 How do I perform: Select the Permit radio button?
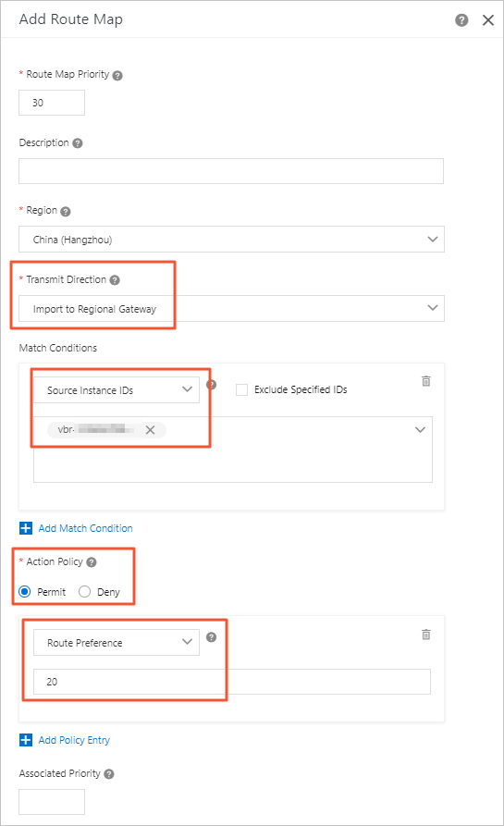tap(24, 592)
